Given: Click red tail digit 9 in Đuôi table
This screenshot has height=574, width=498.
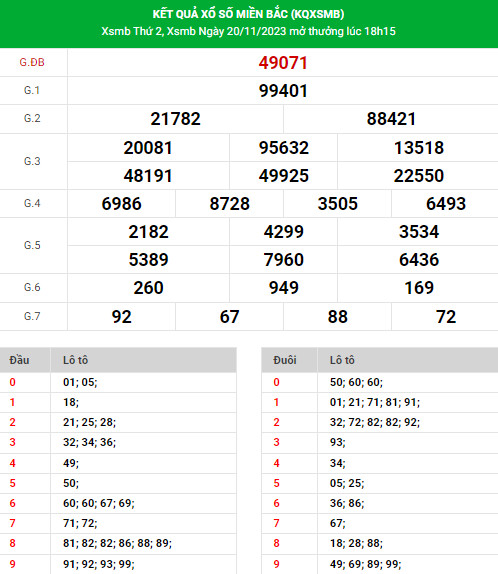Looking at the screenshot, I should 276,564.
